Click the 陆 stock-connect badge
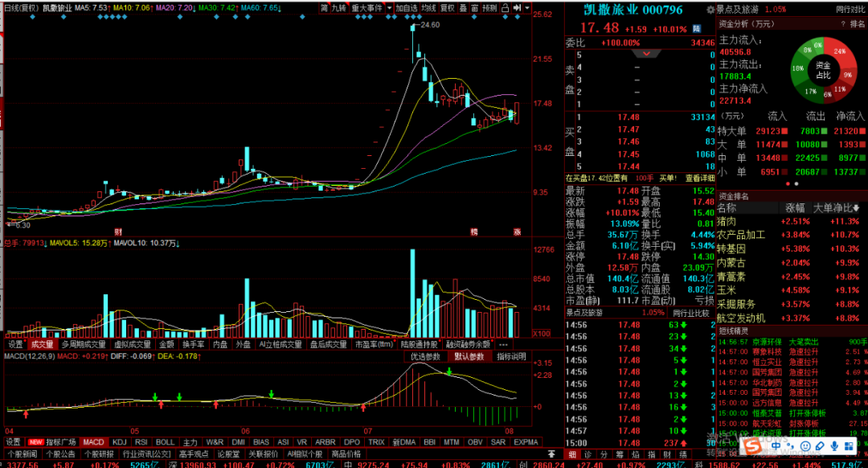Screen dimensions: 868x468 pyautogui.click(x=696, y=29)
